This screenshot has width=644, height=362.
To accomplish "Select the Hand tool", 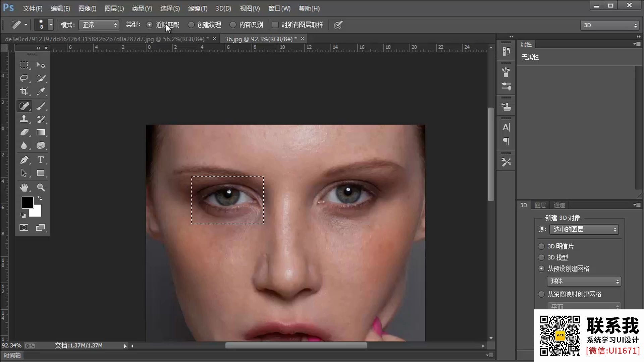I will point(24,187).
